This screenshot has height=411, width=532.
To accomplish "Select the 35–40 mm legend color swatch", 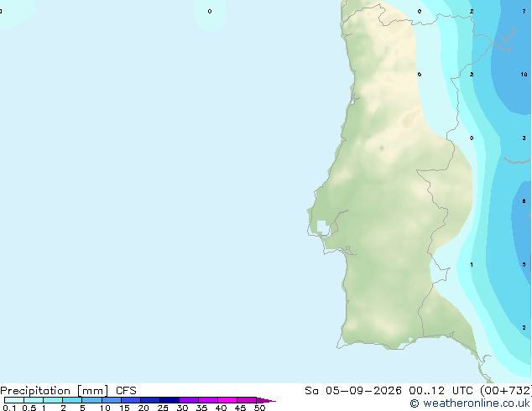I will pos(208,400).
